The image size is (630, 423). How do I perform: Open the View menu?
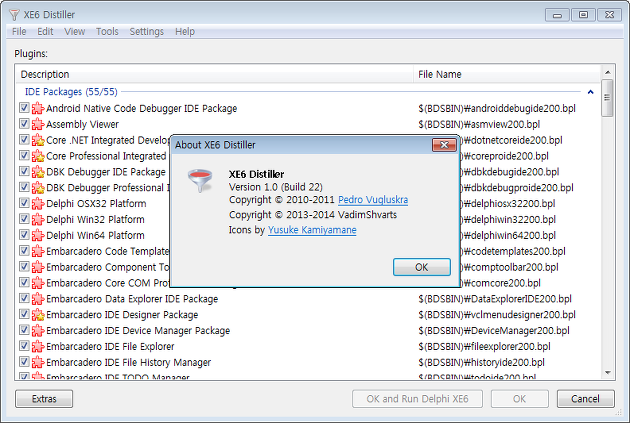[x=74, y=31]
